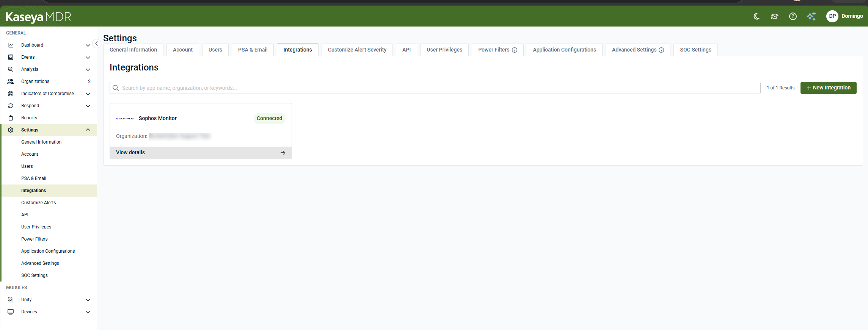Open Power Filters in the sidebar submenu
Viewport: 868px width, 330px height.
[49, 239]
